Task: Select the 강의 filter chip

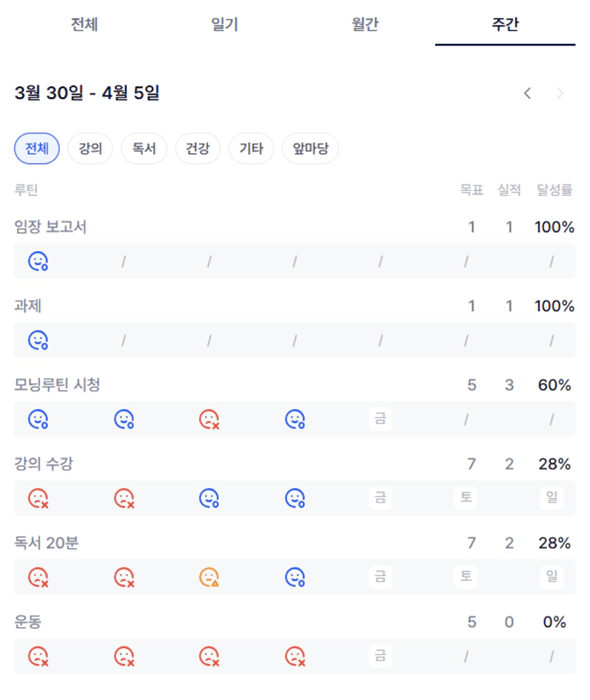Action: 90,149
